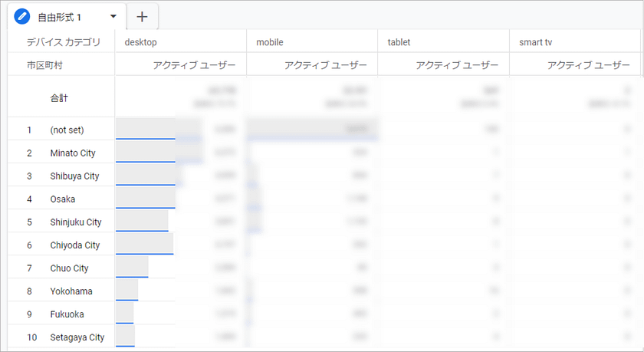Add a new tab with plus icon

(142, 17)
